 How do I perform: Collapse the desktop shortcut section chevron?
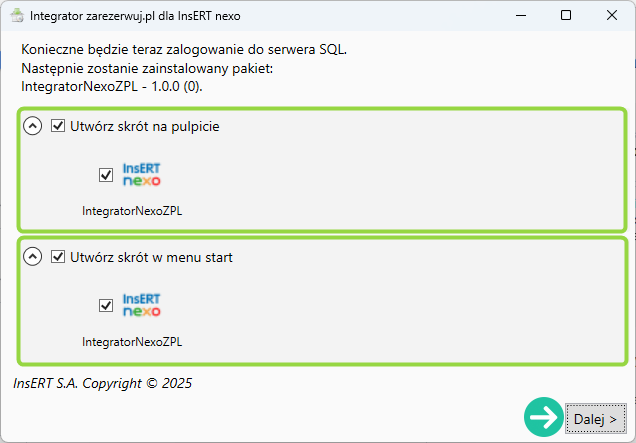pyautogui.click(x=33, y=126)
